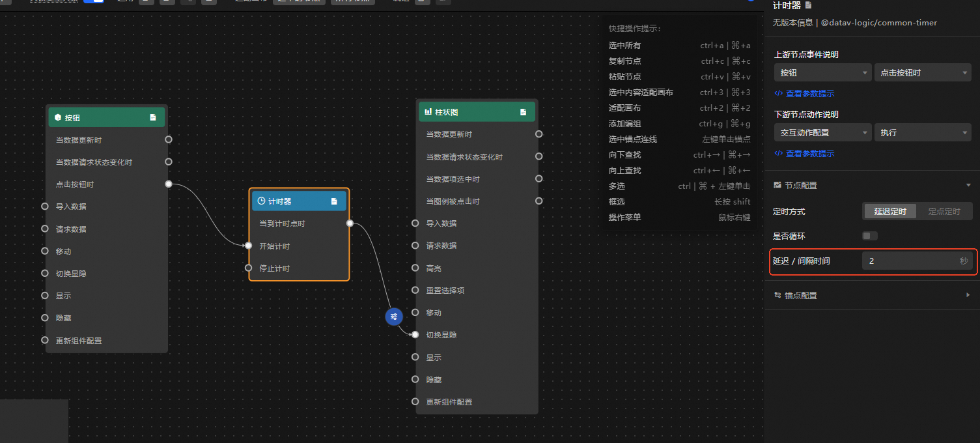Screen dimensions: 980x443
Task: Collapse the 节点配置 section
Action: [x=969, y=186]
